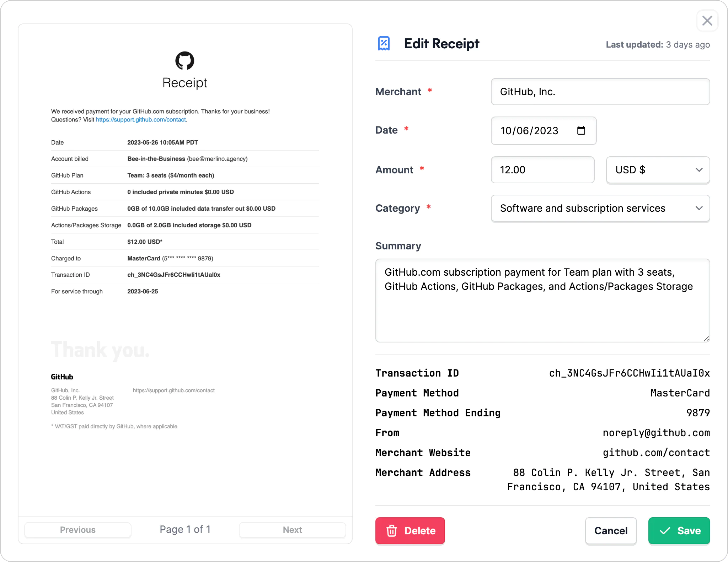
Task: Save the edited receipt
Action: pos(679,531)
